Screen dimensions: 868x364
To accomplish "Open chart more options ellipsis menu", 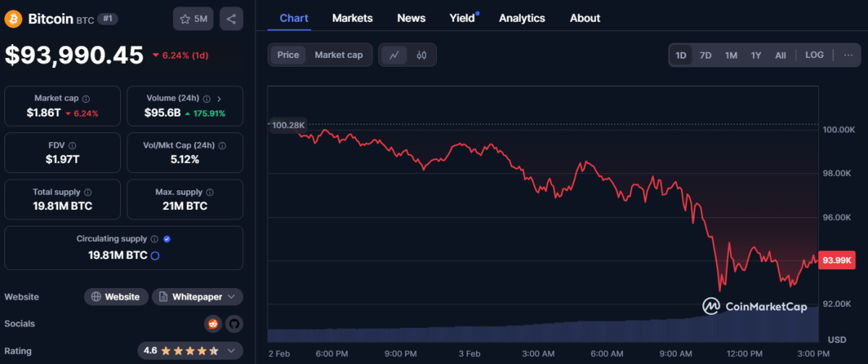I will tap(848, 55).
